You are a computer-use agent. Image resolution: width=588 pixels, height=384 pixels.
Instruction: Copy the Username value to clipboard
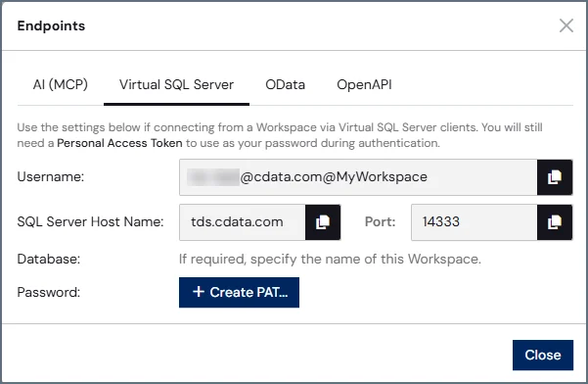coord(555,177)
